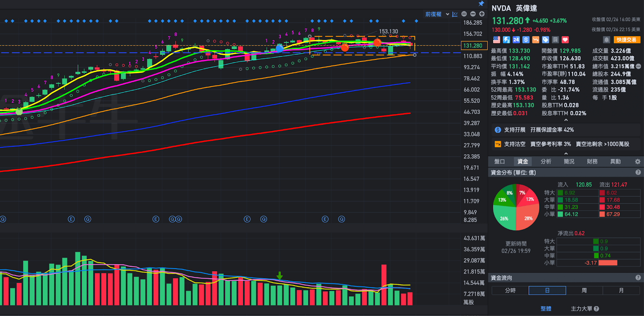Click the blue lightning bolt icon
This screenshot has width=644, height=316.
tap(506, 40)
